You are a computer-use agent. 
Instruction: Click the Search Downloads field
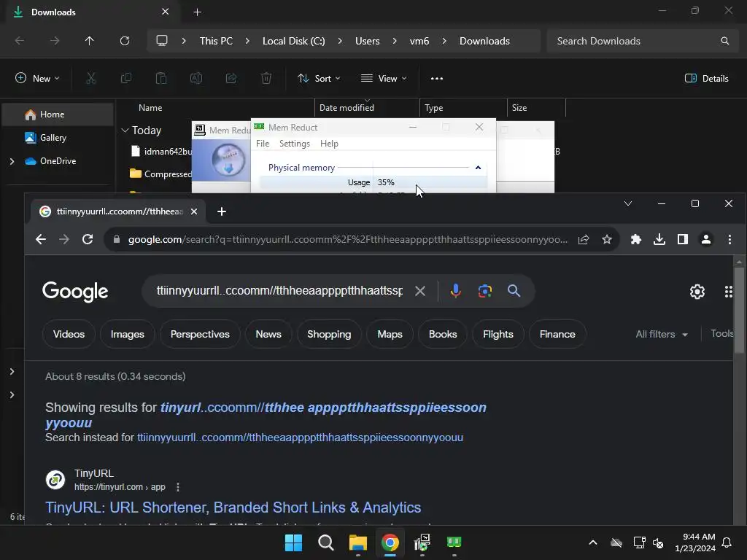click(x=642, y=41)
